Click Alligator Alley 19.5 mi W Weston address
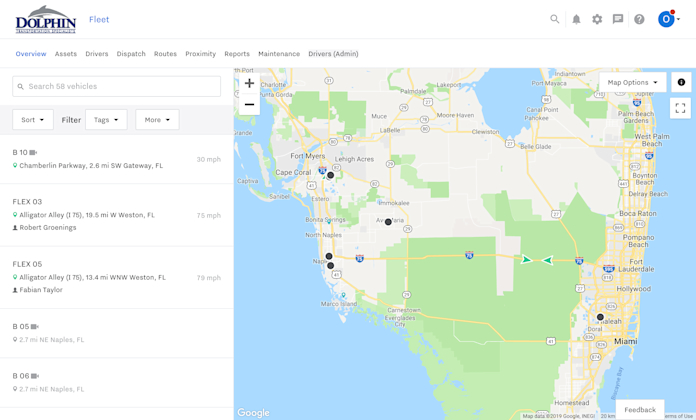Viewport: 696px width, 420px height. (87, 215)
